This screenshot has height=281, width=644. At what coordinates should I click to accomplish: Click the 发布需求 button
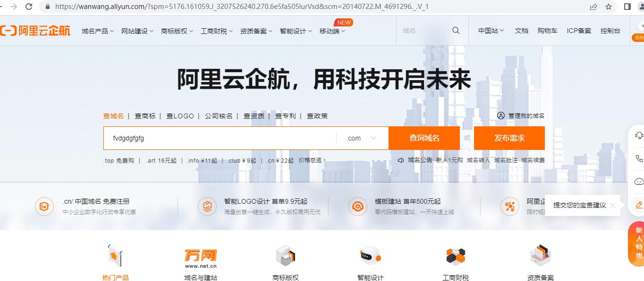click(x=509, y=138)
